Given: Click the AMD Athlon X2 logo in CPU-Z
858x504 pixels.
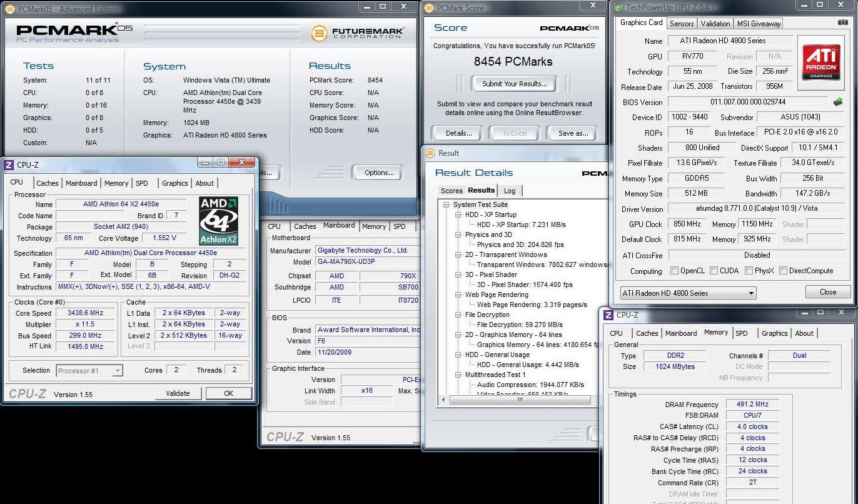Looking at the screenshot, I should click(x=219, y=221).
